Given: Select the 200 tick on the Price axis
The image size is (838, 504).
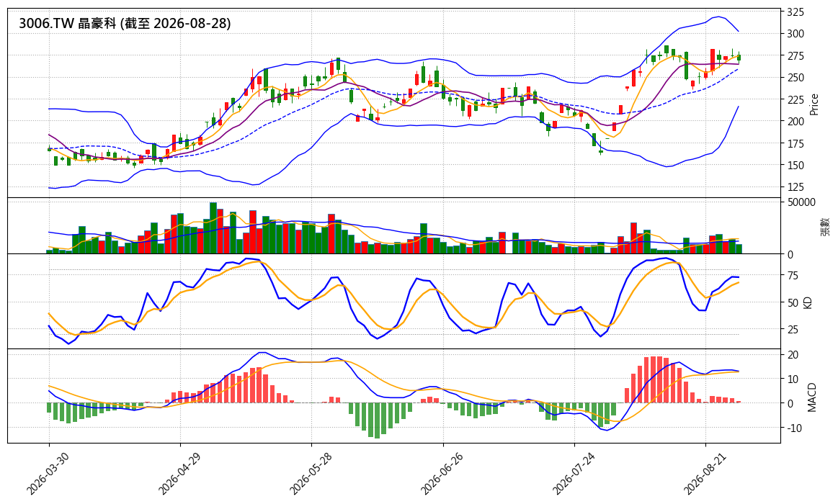Looking at the screenshot, I should tap(795, 121).
